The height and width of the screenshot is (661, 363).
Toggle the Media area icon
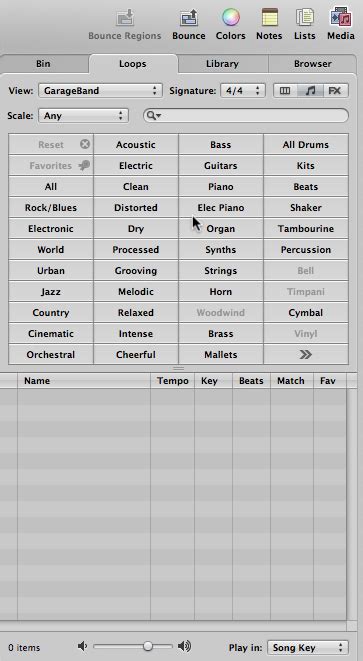pyautogui.click(x=341, y=18)
